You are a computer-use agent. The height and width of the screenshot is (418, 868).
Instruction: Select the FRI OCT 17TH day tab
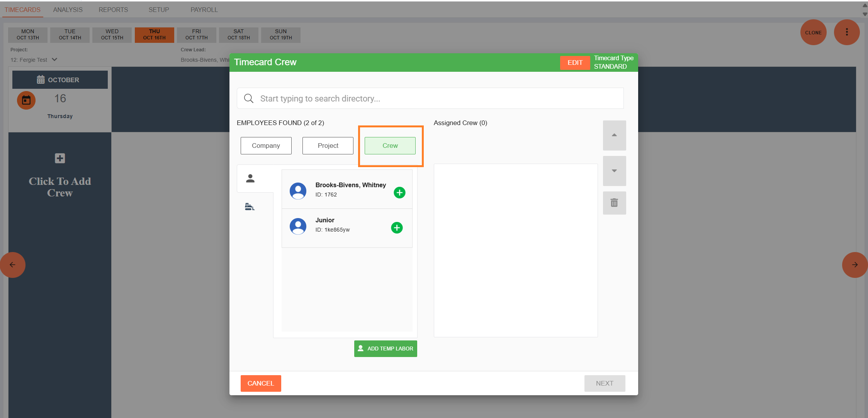196,34
